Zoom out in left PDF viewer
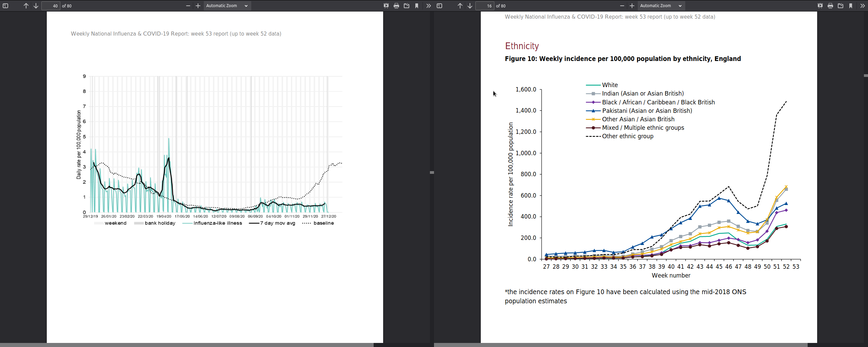Viewport: 868px width, 347px height. click(x=188, y=6)
